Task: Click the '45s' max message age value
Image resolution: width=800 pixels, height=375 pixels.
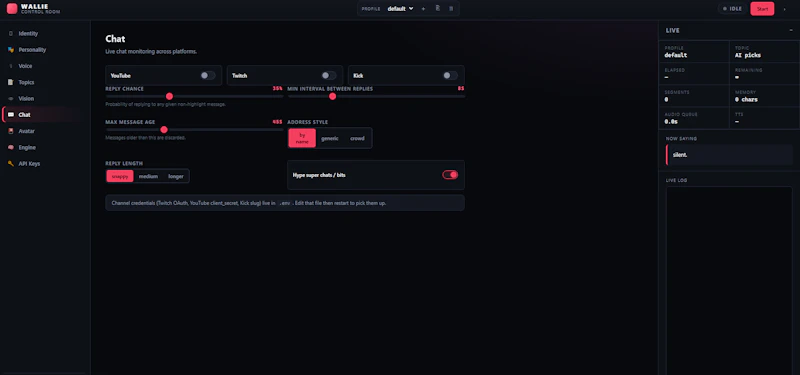Action: click(x=278, y=122)
